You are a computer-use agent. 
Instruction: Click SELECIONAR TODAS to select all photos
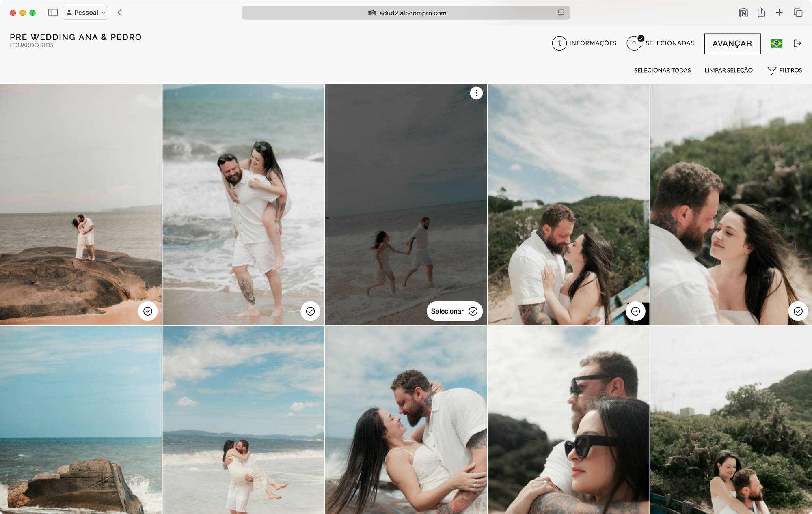662,70
